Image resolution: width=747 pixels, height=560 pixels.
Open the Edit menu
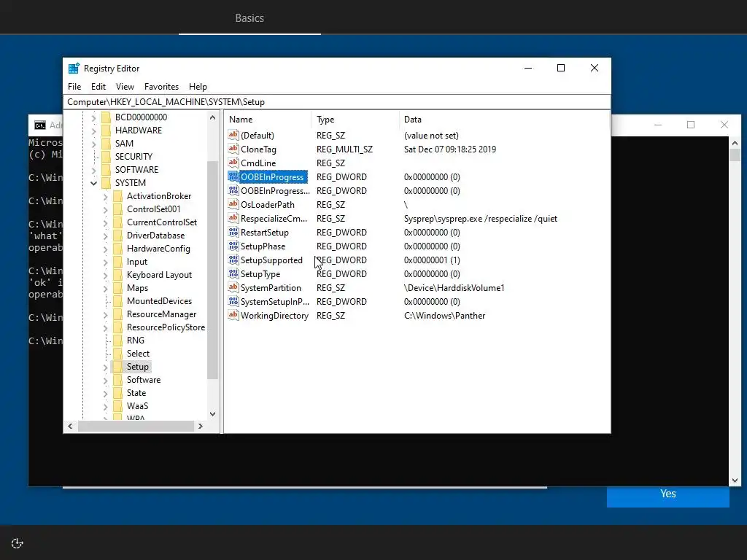click(x=98, y=87)
